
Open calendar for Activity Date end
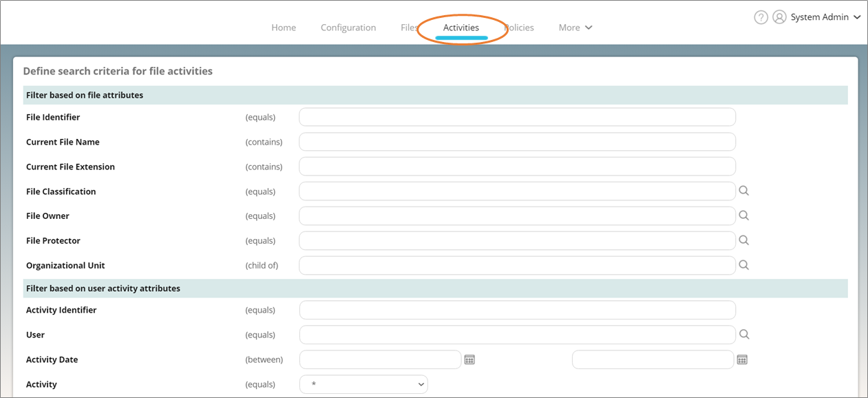click(x=742, y=359)
